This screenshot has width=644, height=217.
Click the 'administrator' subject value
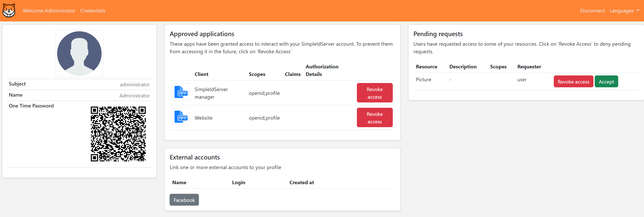click(x=135, y=85)
